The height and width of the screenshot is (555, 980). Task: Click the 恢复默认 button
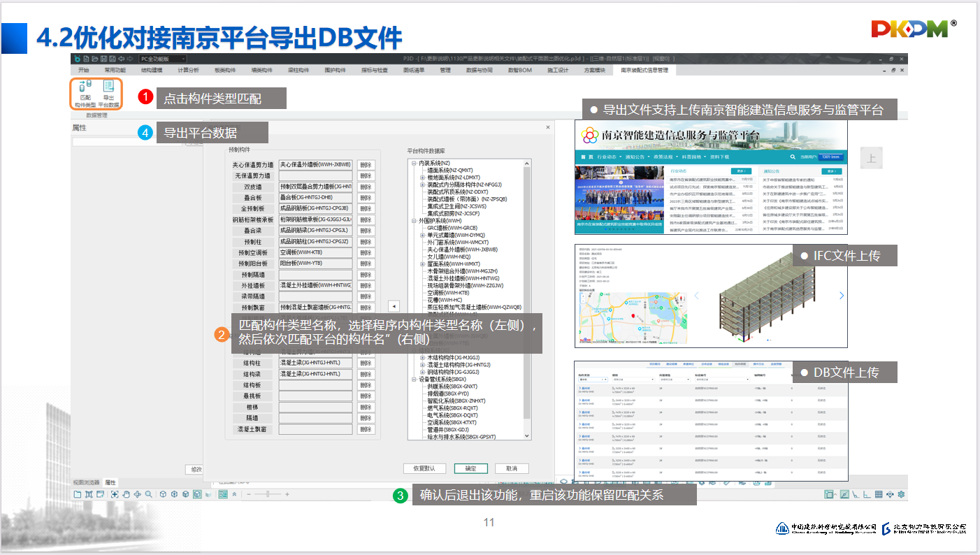[424, 468]
